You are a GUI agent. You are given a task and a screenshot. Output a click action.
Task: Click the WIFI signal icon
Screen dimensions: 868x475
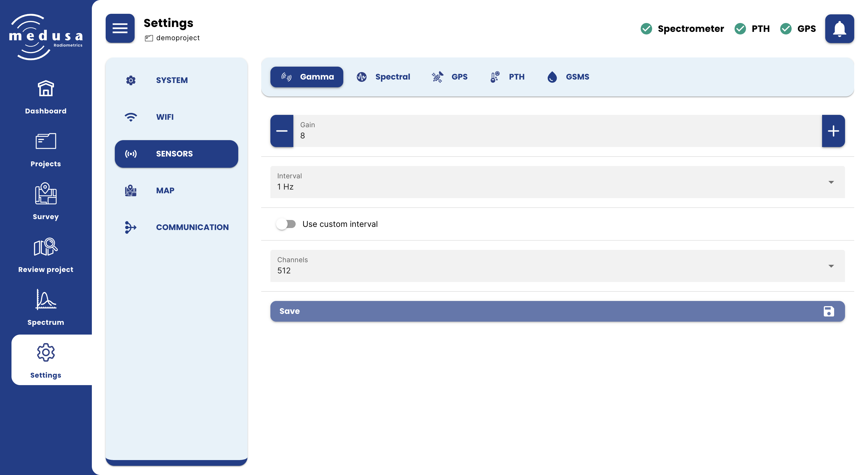point(131,117)
